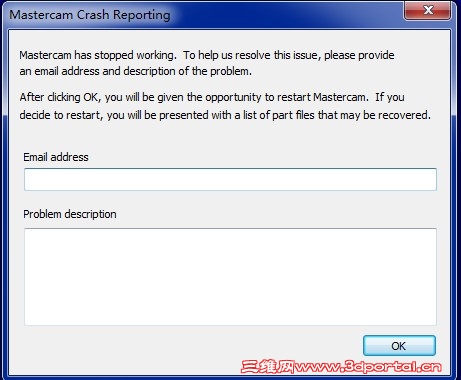Click the 'After clicking OK' paragraph
Image resolution: width=461 pixels, height=380 pixels.
point(225,106)
